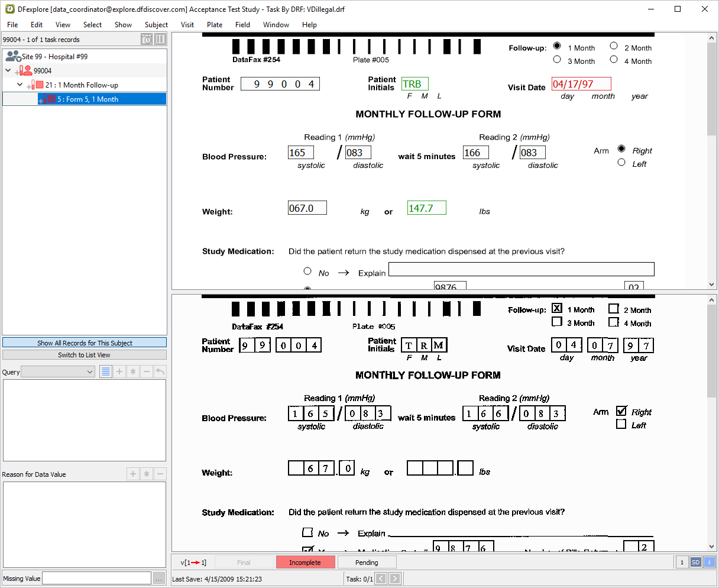Click the Site 99 people filter icon
Viewport: 719px width, 588px height.
[x=13, y=57]
